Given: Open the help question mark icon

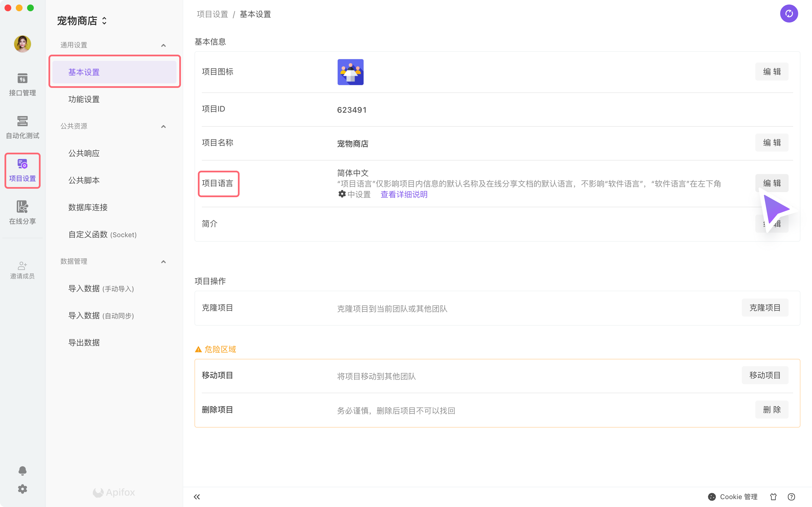Looking at the screenshot, I should (791, 497).
